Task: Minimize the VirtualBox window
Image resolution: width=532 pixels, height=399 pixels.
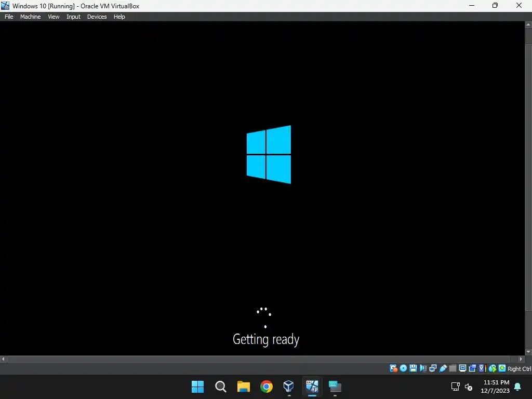Action: [472, 5]
